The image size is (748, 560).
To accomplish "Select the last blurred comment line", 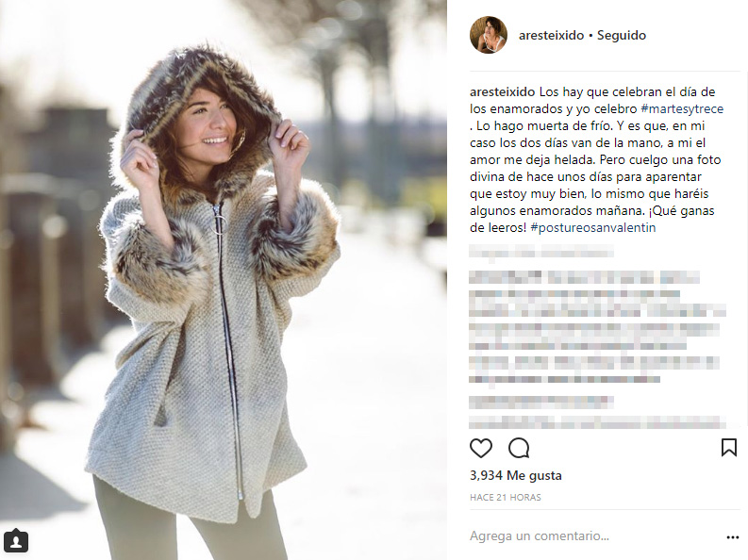I will pos(597,421).
